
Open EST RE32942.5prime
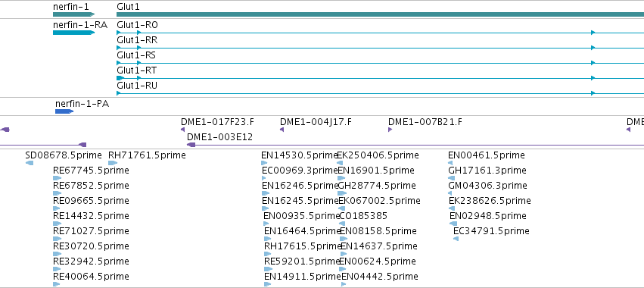[x=91, y=261]
